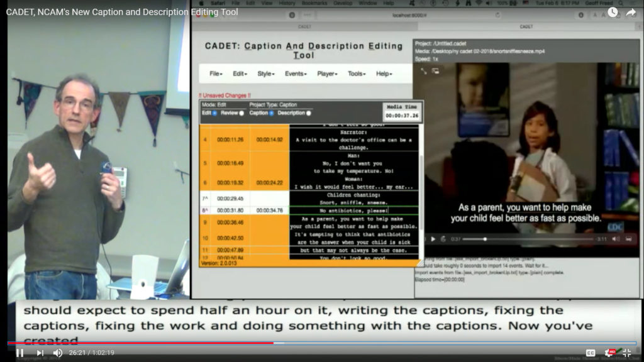Click the Spotlight search icon in menu bar

621,3
